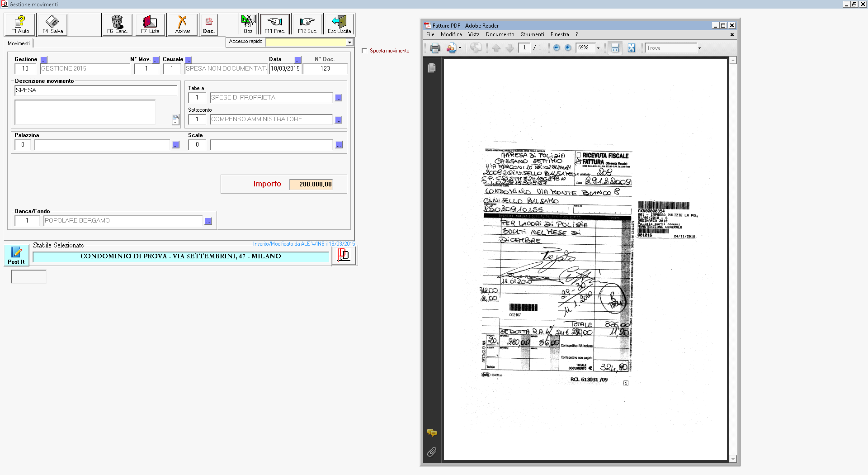Click the edit notes icon beside description box
The height and width of the screenshot is (475, 868).
pos(176,119)
